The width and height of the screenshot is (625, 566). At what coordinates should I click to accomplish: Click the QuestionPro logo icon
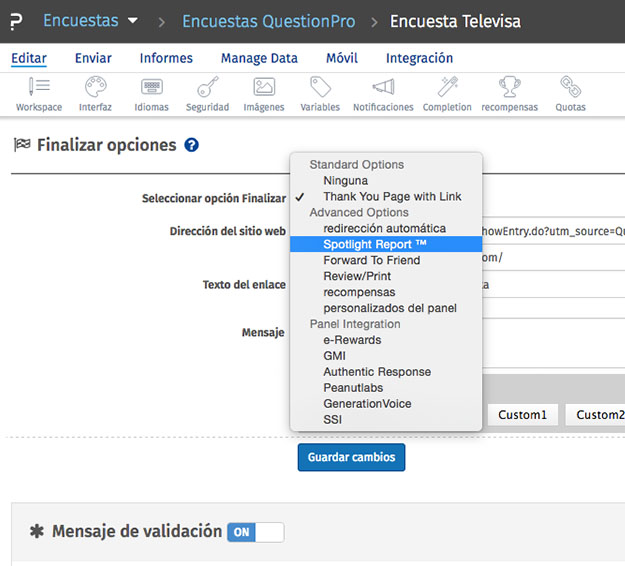pyautogui.click(x=16, y=21)
